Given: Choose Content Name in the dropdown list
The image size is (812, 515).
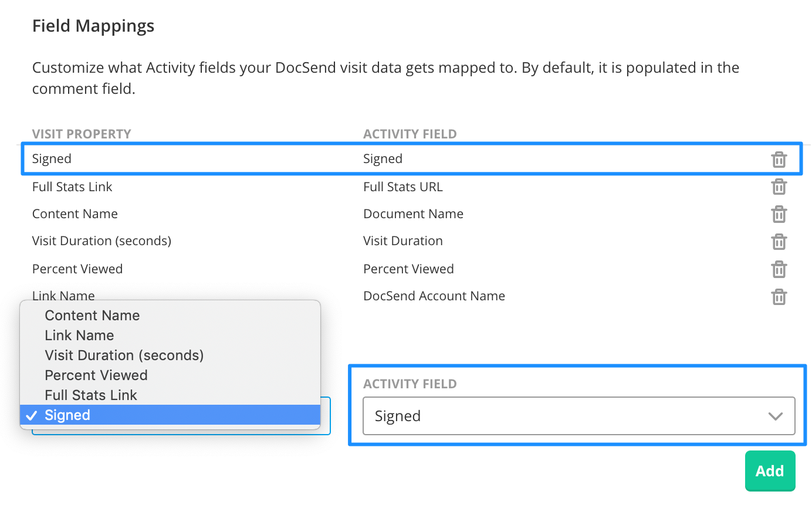Looking at the screenshot, I should coord(170,316).
